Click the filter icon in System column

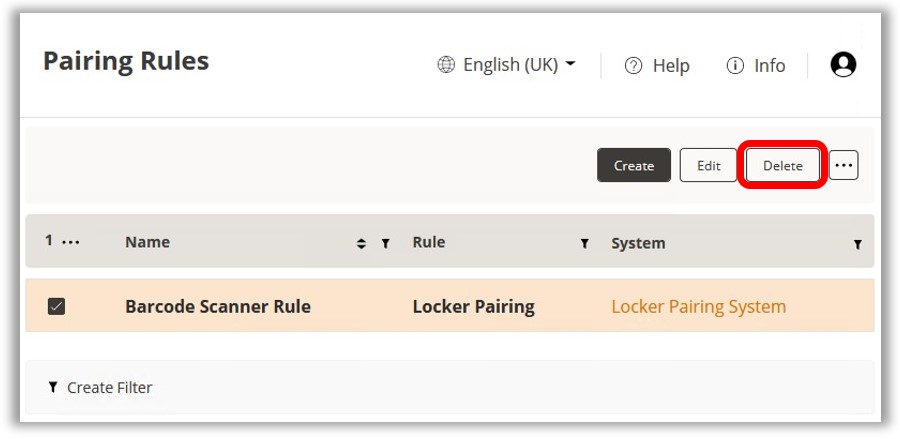(857, 244)
